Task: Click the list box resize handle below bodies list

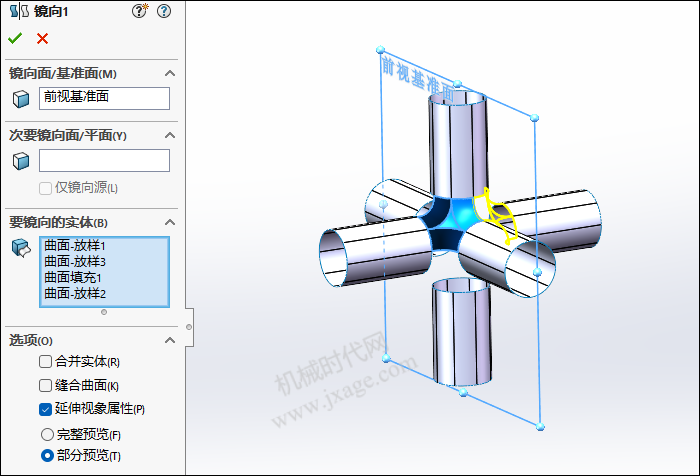Action: pyautogui.click(x=104, y=312)
